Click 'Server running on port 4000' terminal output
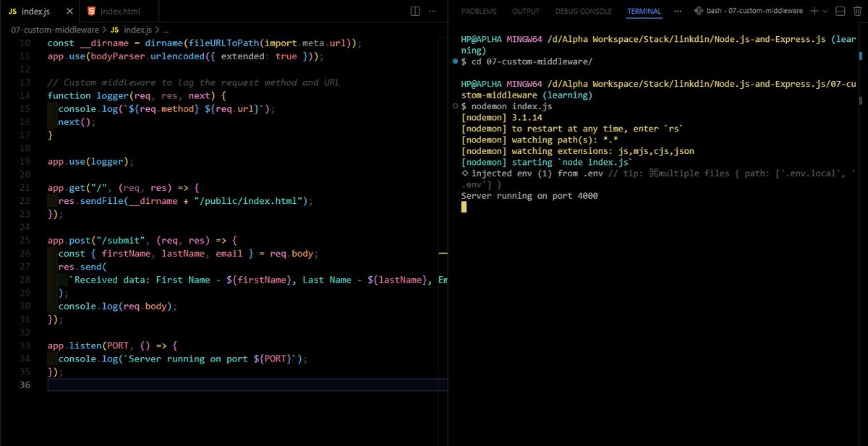The height and width of the screenshot is (446, 868). [529, 196]
